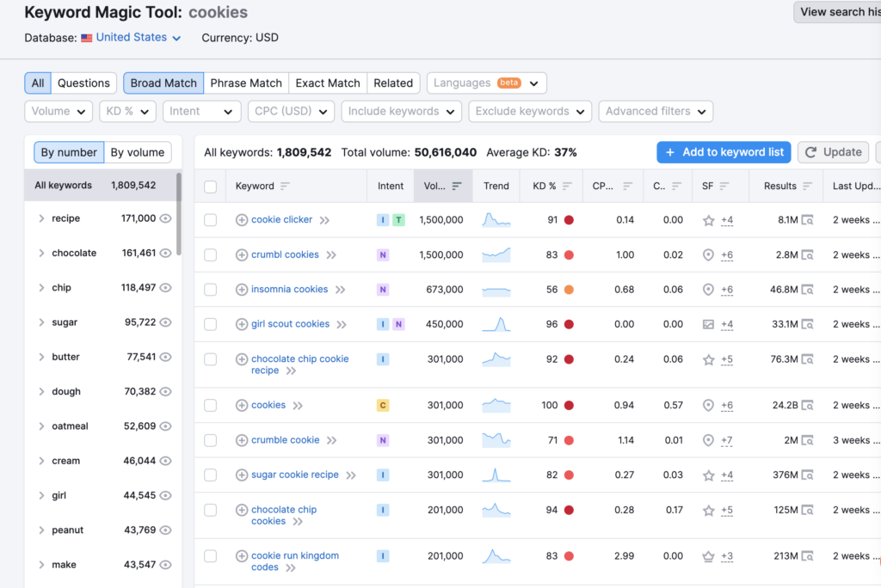The width and height of the screenshot is (881, 588).
Task: Open SERP view icon for 376M results
Action: (807, 475)
